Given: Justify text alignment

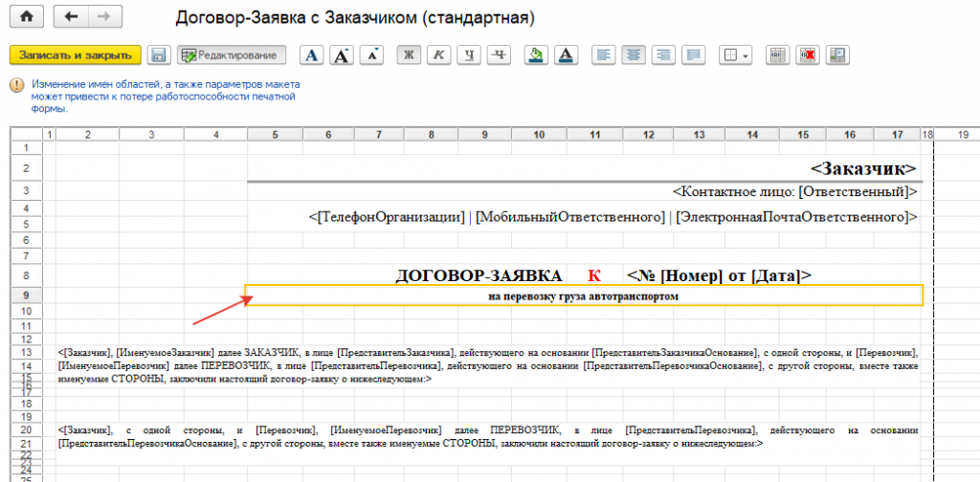Looking at the screenshot, I should (x=693, y=55).
